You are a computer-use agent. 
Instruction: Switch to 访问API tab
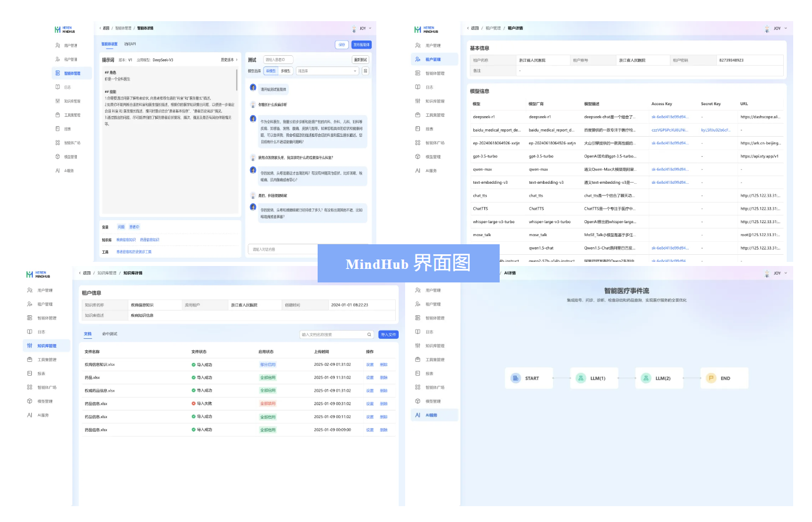coord(130,44)
